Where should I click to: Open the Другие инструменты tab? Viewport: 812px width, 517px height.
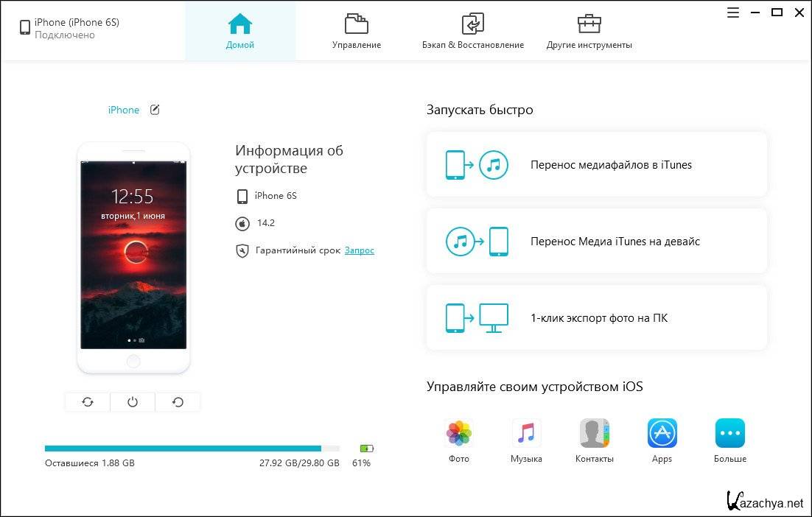tap(589, 31)
